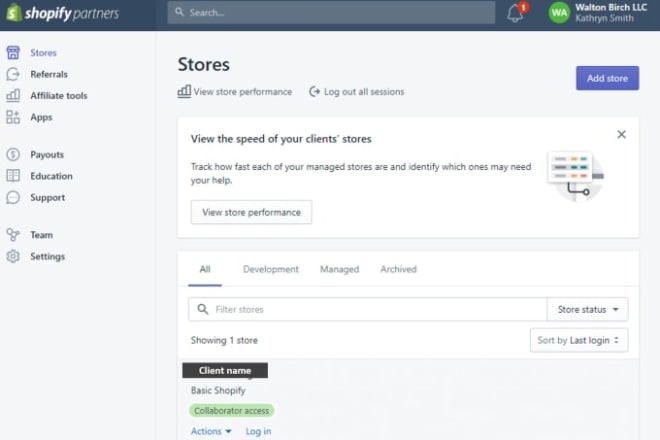
Task: Switch to the Archived tab
Action: [399, 269]
